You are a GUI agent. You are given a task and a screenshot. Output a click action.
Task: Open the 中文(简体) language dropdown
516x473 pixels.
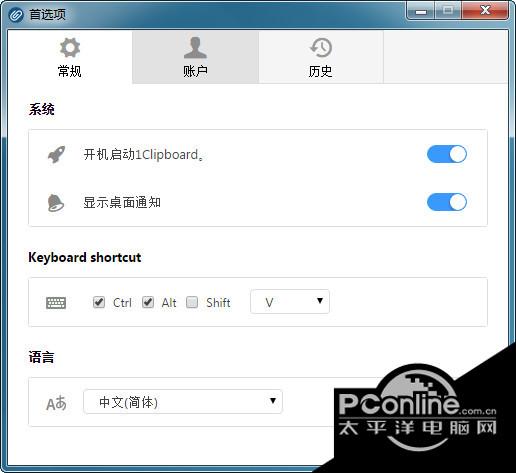click(x=183, y=402)
